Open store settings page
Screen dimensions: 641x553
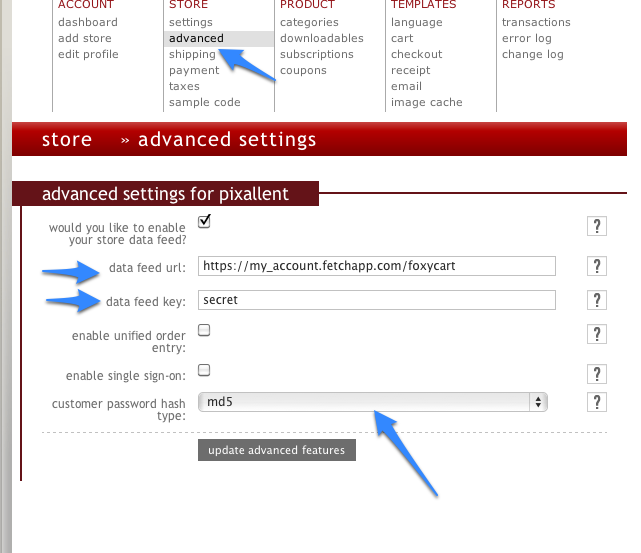click(191, 22)
